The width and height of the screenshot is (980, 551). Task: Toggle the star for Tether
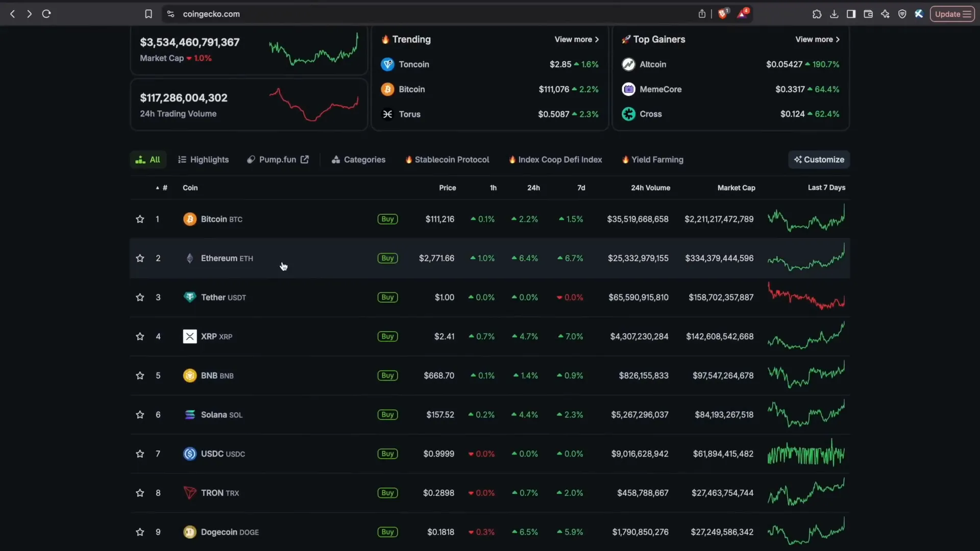point(140,297)
